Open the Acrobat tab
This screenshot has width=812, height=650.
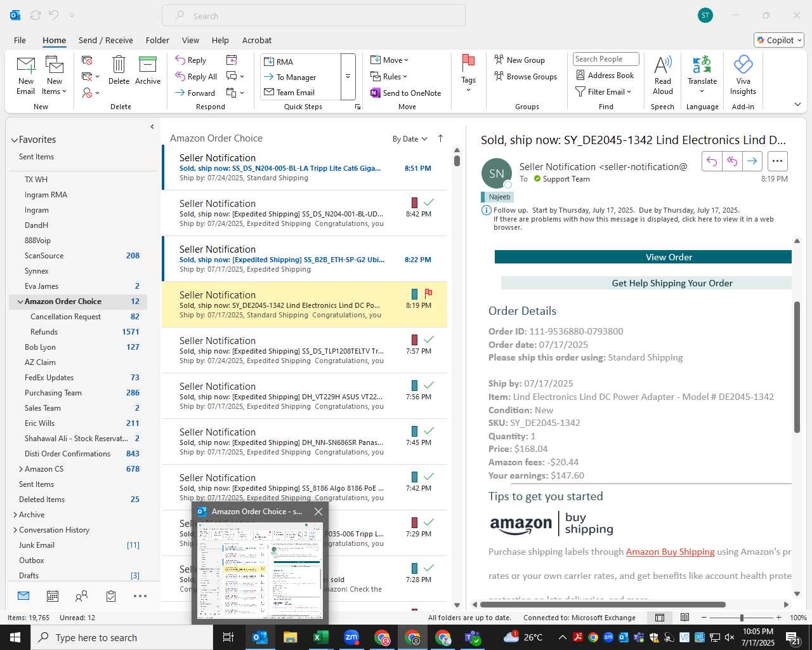point(257,40)
